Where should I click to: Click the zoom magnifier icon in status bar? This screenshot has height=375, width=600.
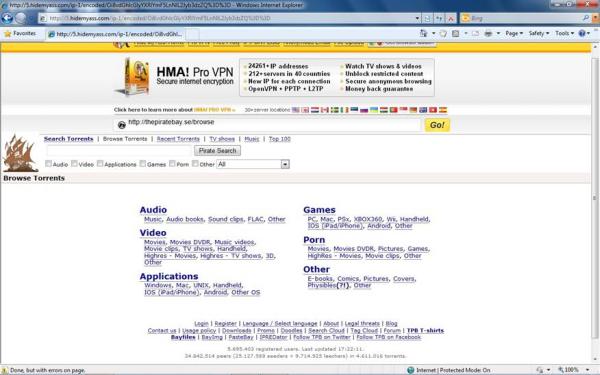pyautogui.click(x=561, y=370)
